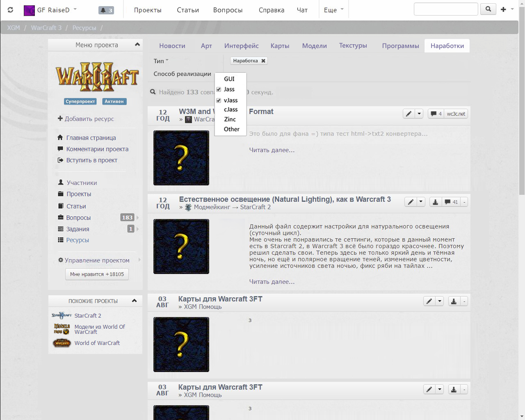The image size is (525, 420).
Task: Open Чат in the top navigation
Action: (x=302, y=10)
